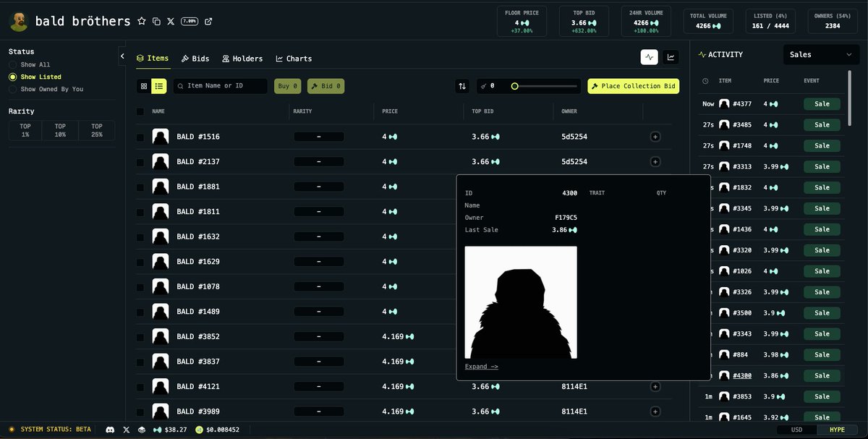The width and height of the screenshot is (868, 439).
Task: Open the Holders tab
Action: click(242, 59)
